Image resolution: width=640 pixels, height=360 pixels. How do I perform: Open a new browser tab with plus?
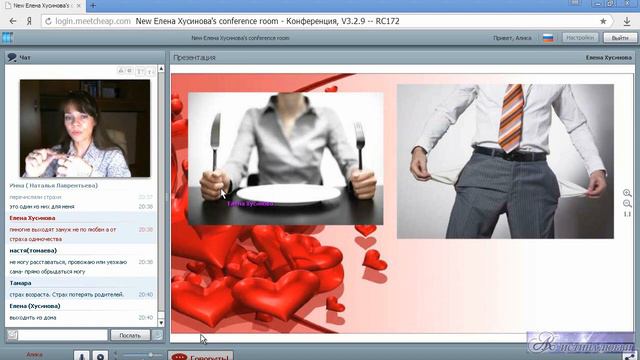[x=93, y=6]
